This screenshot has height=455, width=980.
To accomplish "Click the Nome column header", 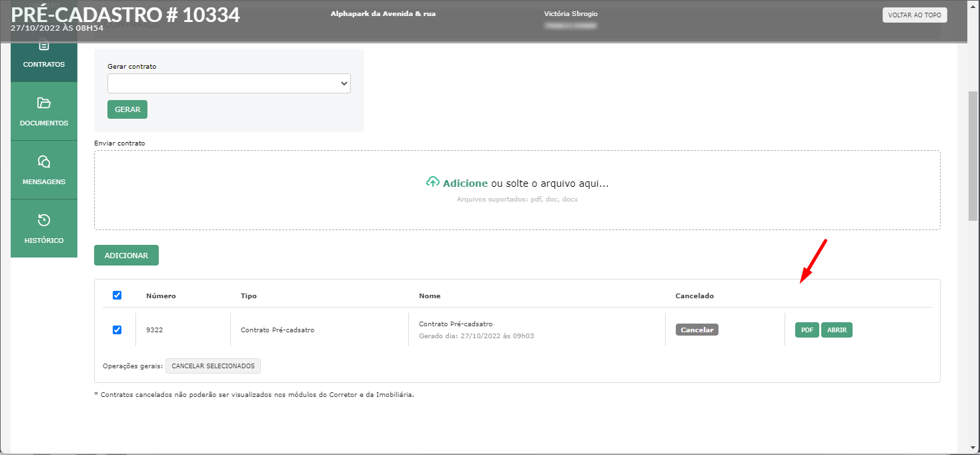I will (x=430, y=296).
